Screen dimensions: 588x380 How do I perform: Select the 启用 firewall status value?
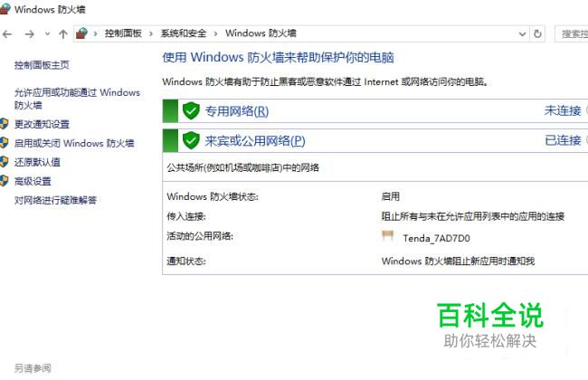391,196
